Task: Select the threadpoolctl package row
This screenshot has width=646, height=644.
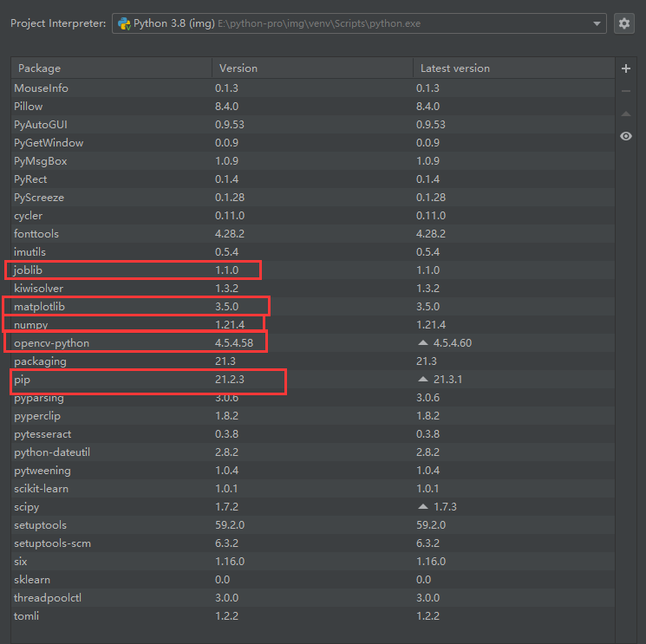Action: coord(313,597)
